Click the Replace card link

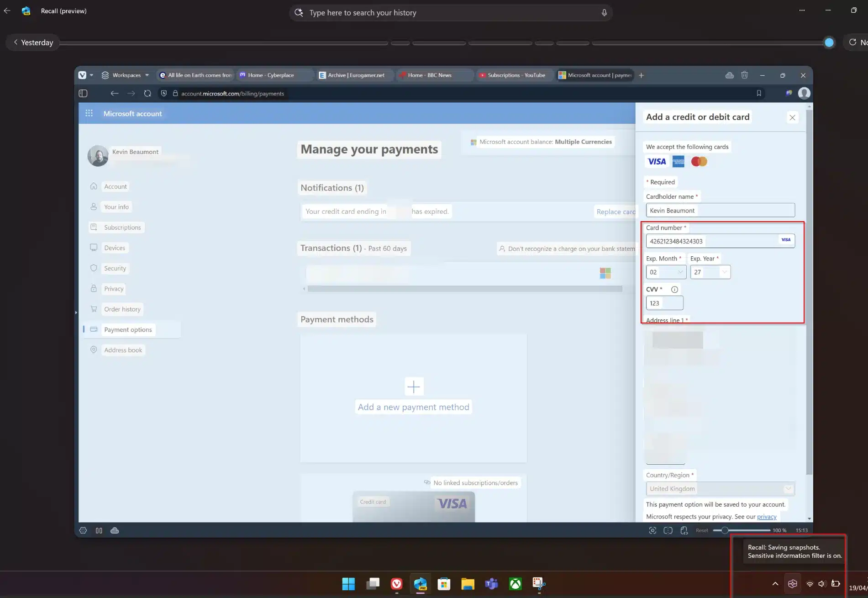[x=615, y=212]
